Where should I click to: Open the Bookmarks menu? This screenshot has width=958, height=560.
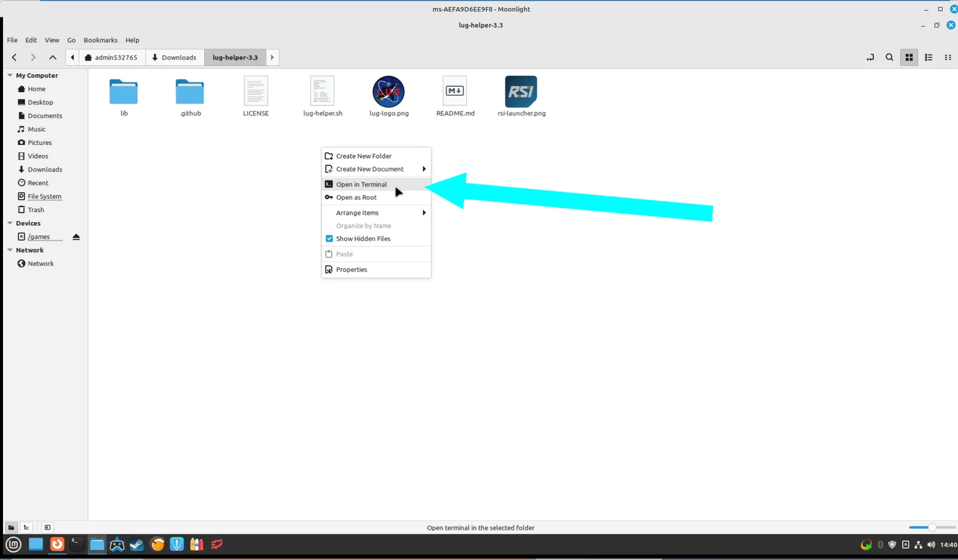101,40
